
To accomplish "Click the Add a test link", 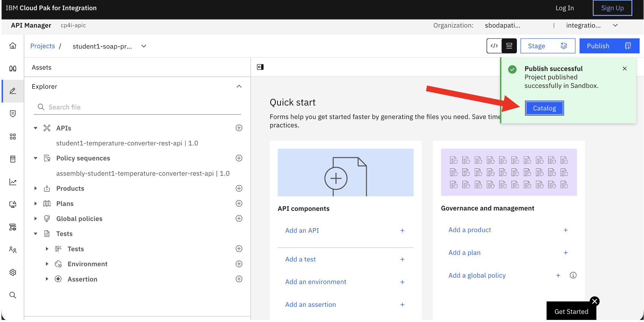I will [300, 259].
